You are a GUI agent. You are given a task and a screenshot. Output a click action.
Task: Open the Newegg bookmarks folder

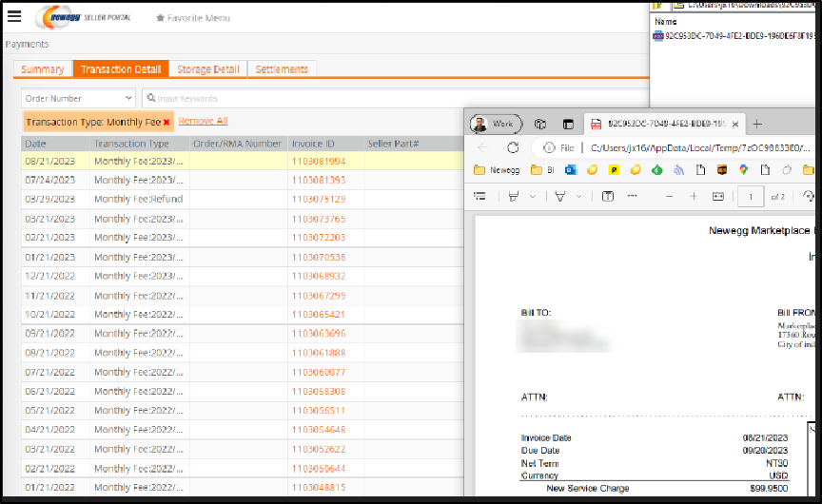point(497,170)
